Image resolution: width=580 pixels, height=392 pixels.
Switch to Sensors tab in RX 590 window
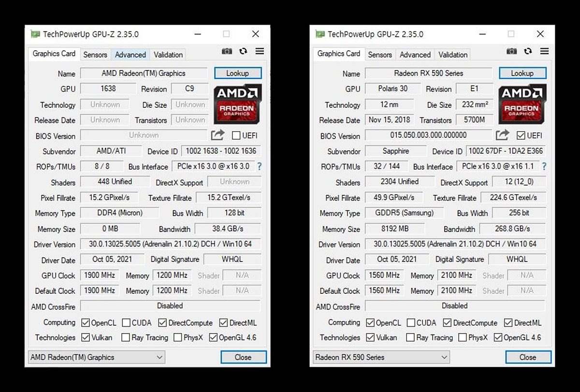tap(380, 55)
